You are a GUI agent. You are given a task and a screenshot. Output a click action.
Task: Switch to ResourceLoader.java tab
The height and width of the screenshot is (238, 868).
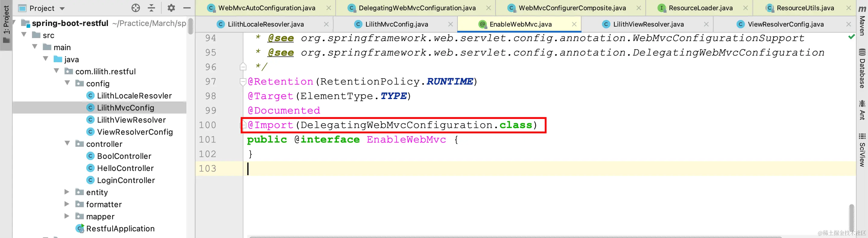coord(701,8)
